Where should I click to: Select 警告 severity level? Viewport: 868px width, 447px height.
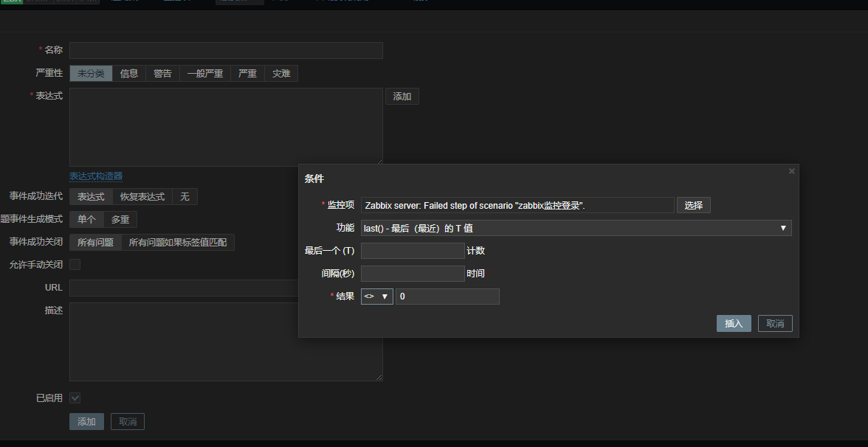pos(162,74)
